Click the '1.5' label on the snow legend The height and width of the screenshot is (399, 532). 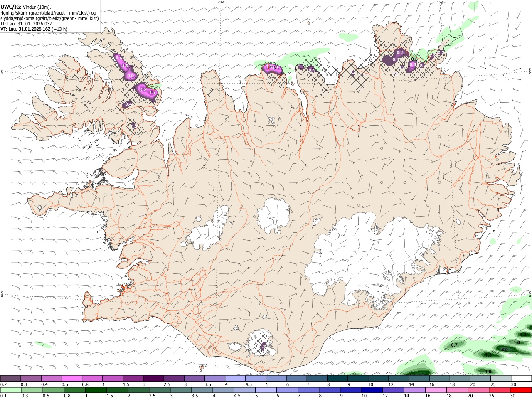(126, 384)
